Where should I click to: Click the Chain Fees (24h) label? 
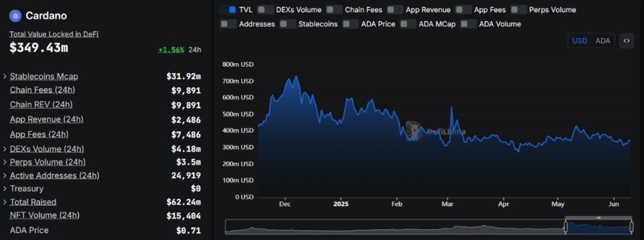[42, 90]
